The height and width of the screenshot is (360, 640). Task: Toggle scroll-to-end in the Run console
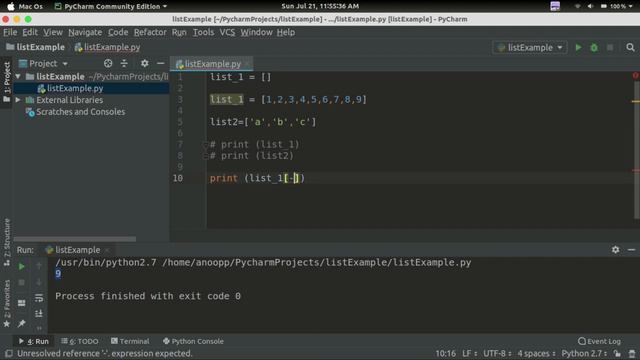click(x=39, y=313)
